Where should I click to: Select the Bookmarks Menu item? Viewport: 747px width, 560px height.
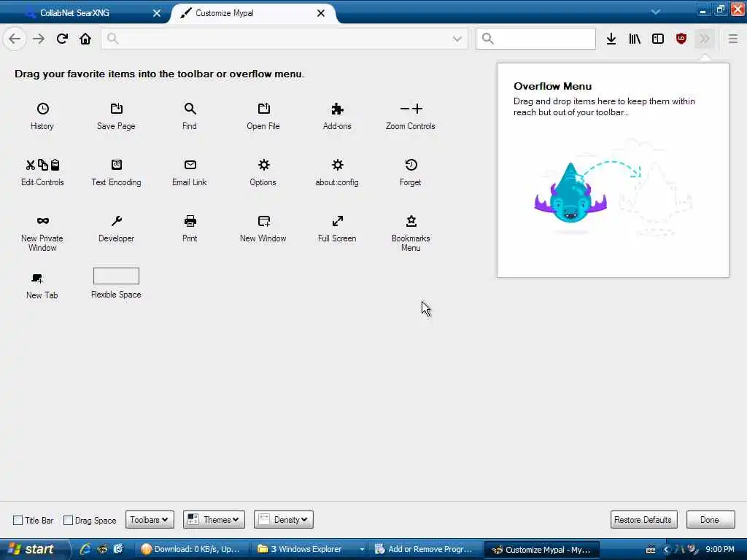point(411,233)
